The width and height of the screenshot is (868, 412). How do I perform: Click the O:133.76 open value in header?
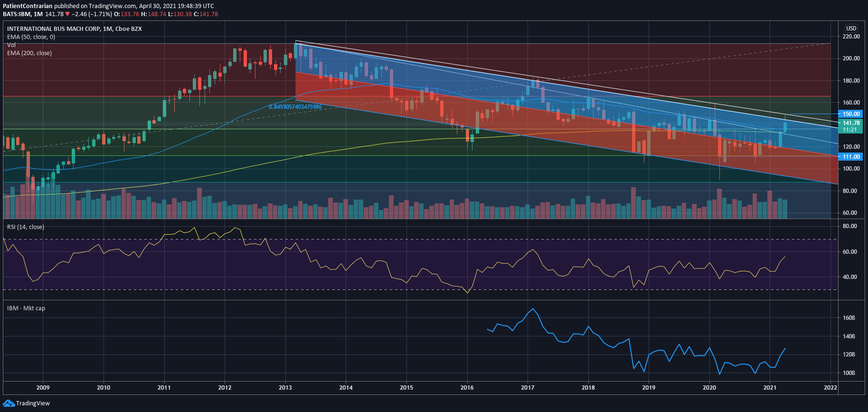127,14
